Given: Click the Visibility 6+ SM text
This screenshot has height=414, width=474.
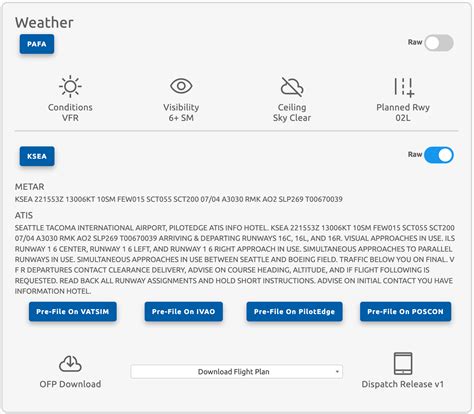Looking at the screenshot, I should click(x=181, y=113).
